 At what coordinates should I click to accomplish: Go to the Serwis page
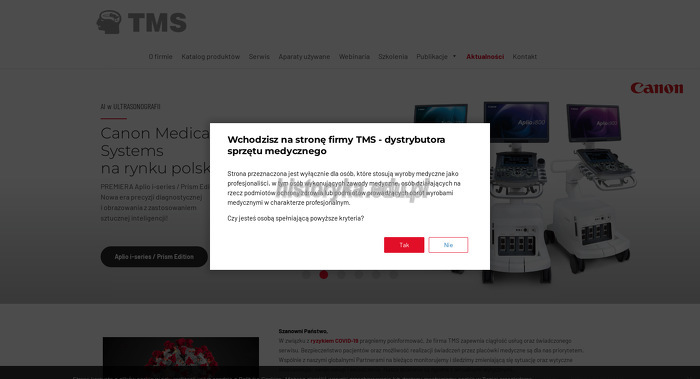(259, 57)
